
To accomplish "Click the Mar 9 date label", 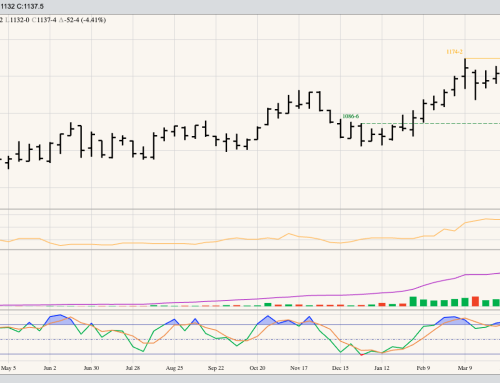I will pos(465,368).
